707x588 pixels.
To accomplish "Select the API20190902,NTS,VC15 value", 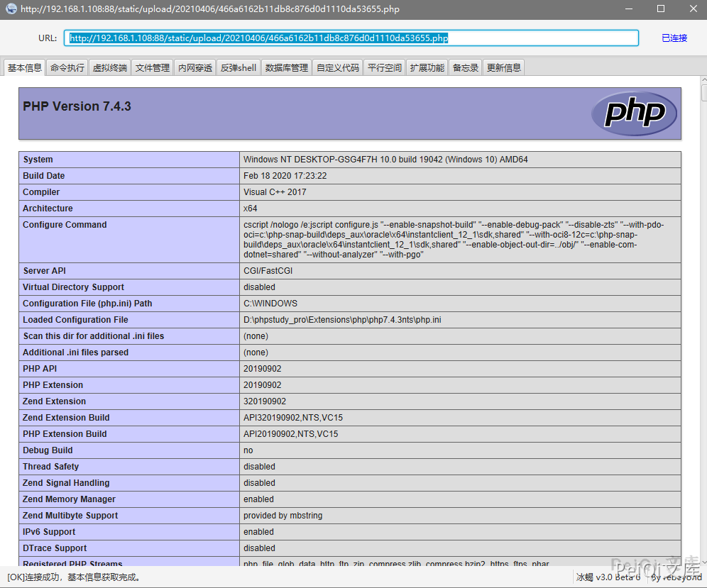I will tap(291, 434).
